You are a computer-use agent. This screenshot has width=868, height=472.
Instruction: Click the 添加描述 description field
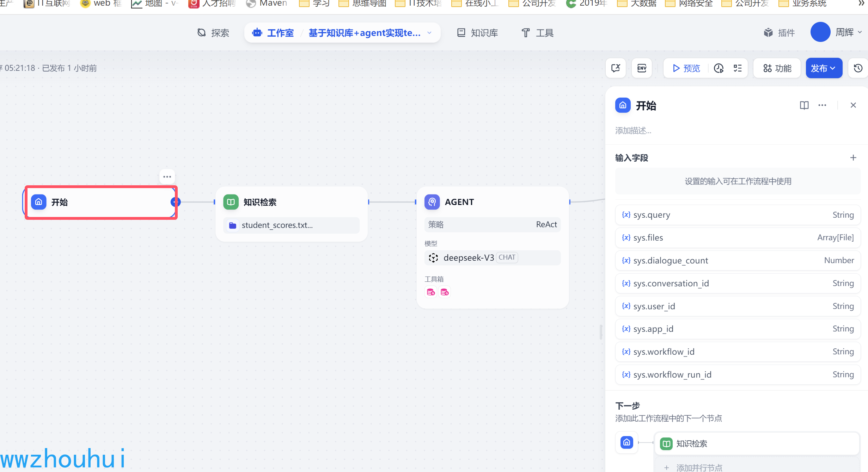[x=633, y=131]
